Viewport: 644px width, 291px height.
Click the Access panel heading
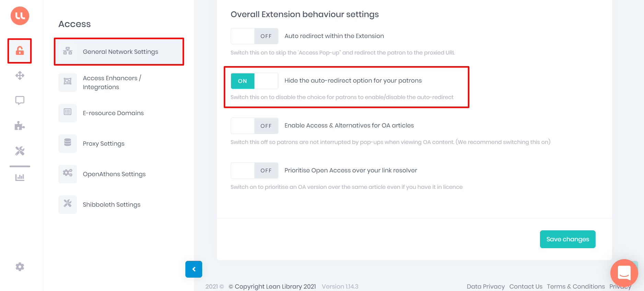[74, 24]
